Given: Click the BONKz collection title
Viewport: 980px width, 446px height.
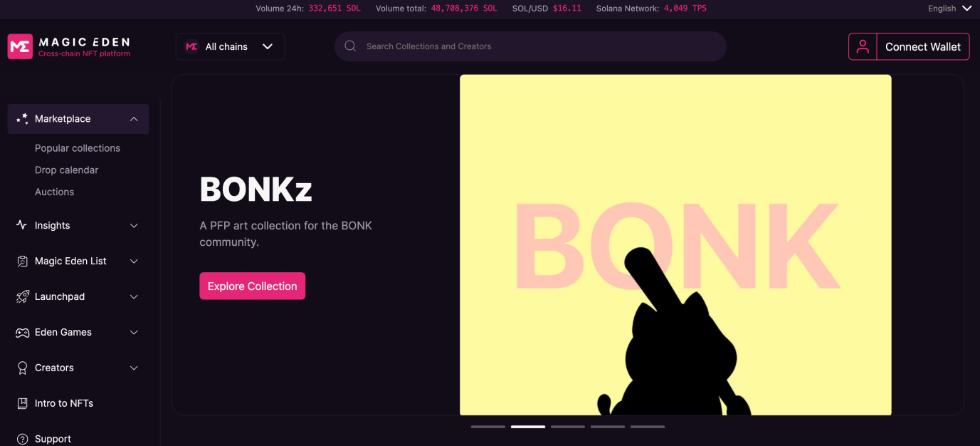Looking at the screenshot, I should point(256,190).
